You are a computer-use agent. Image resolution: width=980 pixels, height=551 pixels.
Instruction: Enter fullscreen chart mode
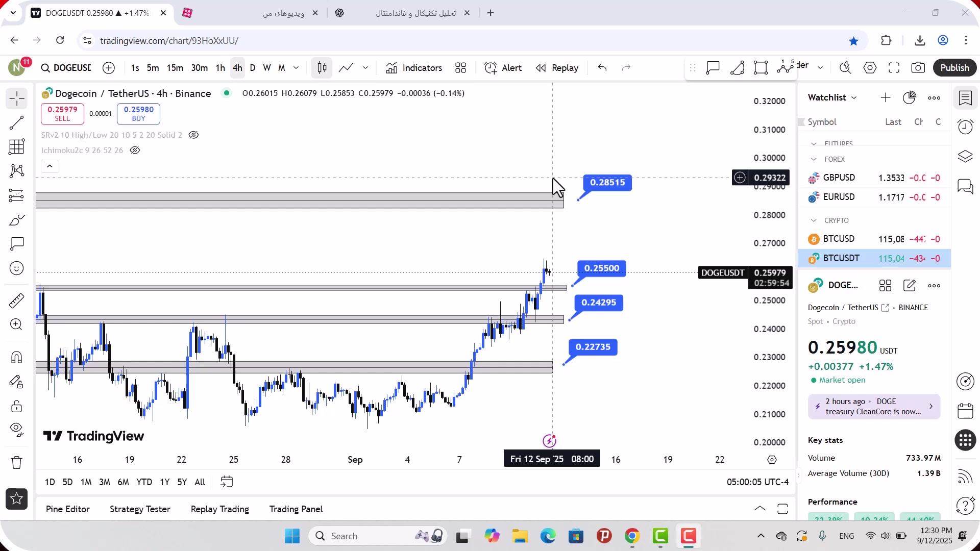tap(894, 68)
